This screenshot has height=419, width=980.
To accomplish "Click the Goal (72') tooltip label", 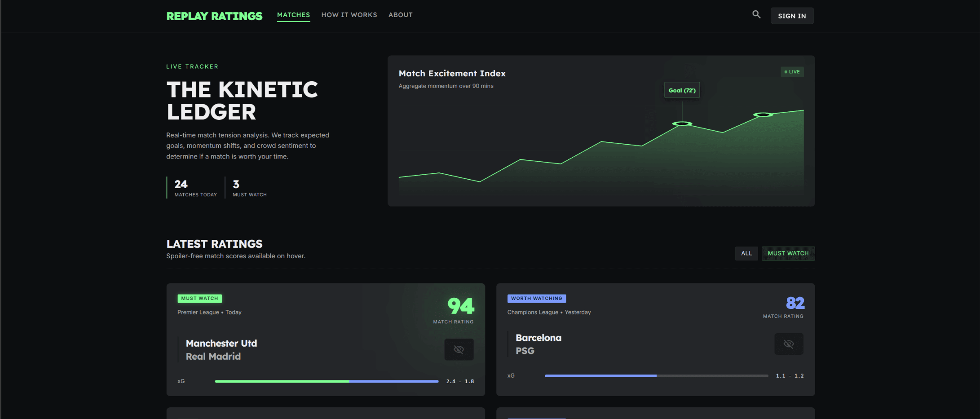I will tap(682, 90).
